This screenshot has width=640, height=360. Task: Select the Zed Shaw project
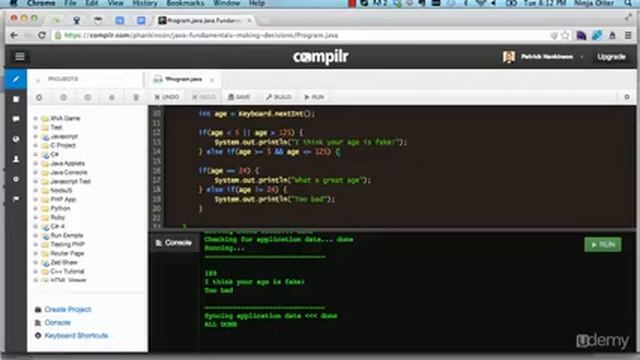coord(64,262)
